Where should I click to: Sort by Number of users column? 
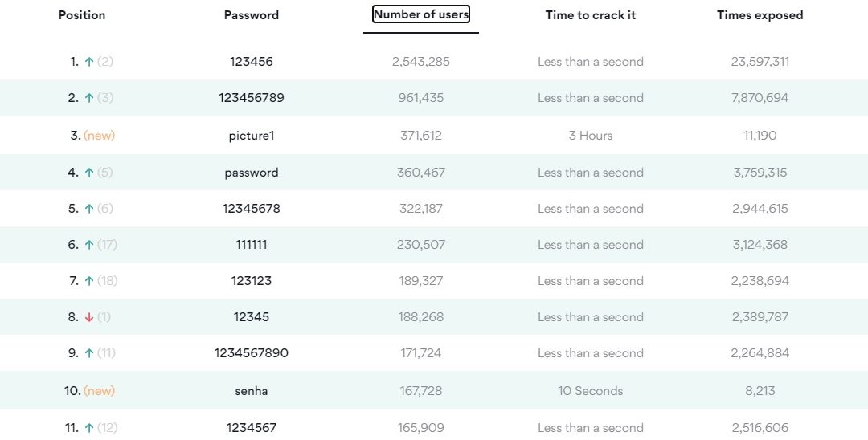tap(421, 14)
